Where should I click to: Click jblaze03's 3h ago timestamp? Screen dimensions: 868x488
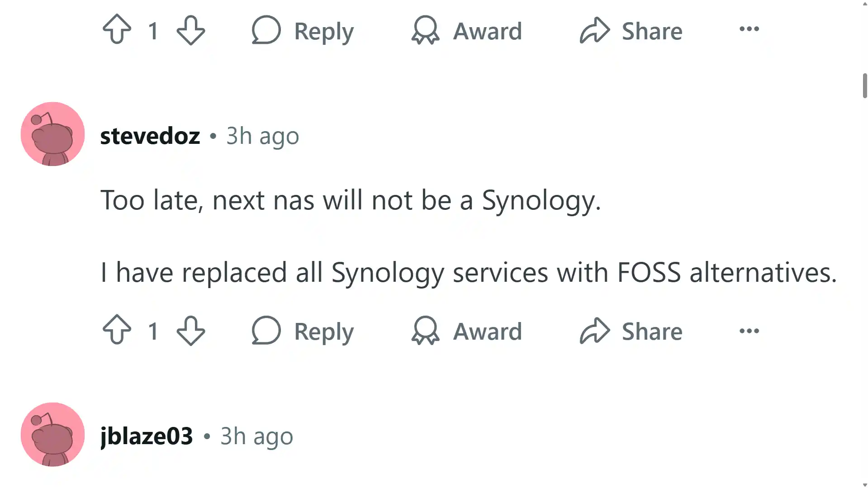click(x=256, y=436)
